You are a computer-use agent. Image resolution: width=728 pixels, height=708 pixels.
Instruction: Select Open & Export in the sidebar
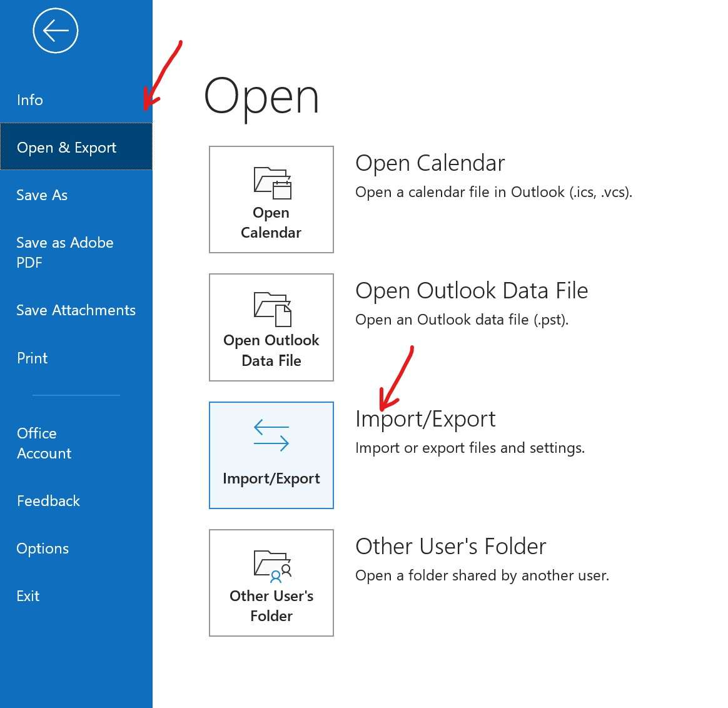point(76,147)
